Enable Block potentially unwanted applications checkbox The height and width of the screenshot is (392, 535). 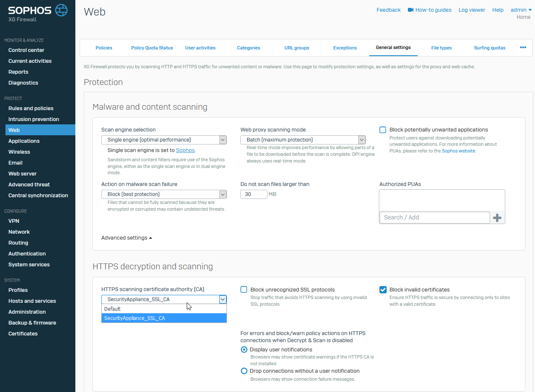(x=383, y=130)
